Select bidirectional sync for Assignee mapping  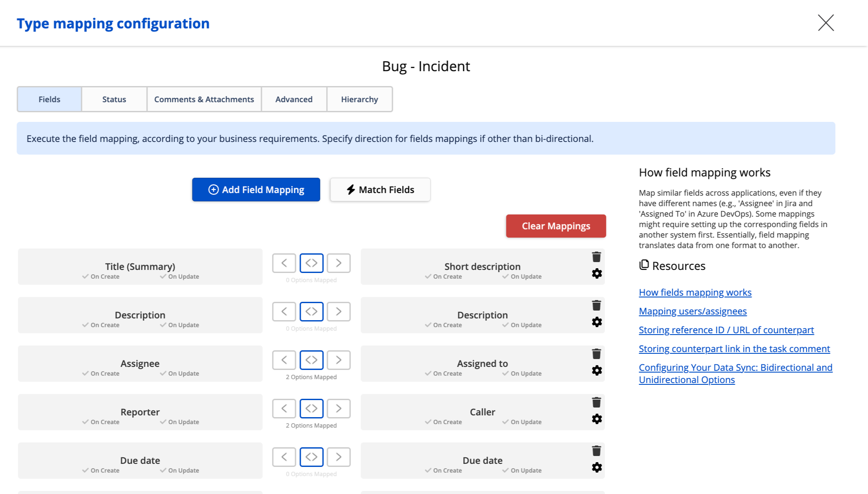(311, 360)
